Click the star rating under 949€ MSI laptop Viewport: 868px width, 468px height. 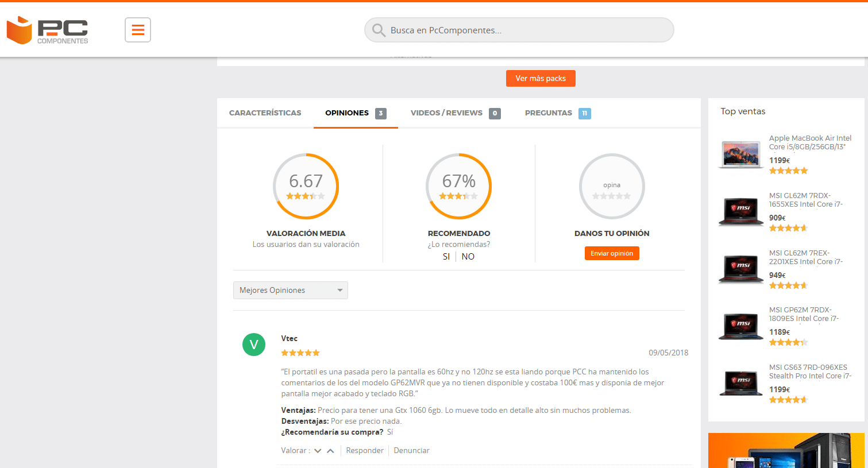[789, 285]
